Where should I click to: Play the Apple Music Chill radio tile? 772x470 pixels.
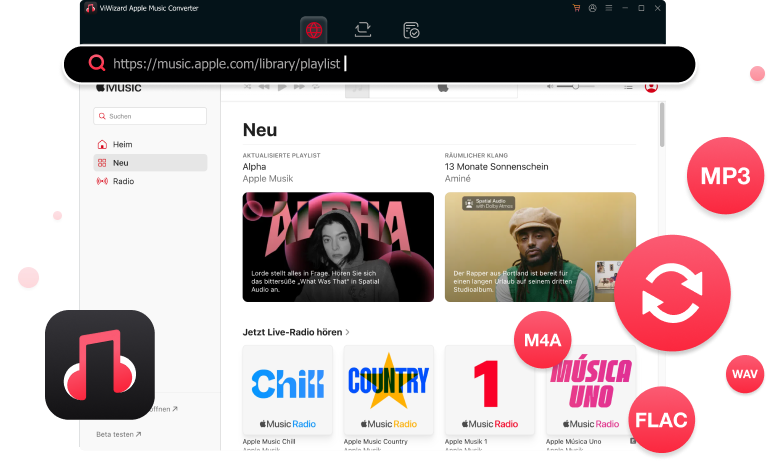[288, 390]
